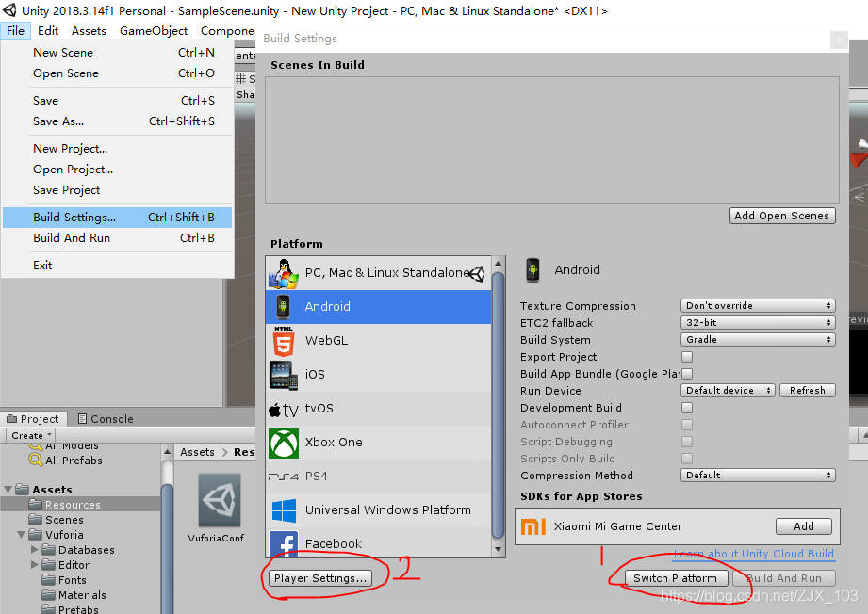Choose Exit from File menu

click(118, 266)
